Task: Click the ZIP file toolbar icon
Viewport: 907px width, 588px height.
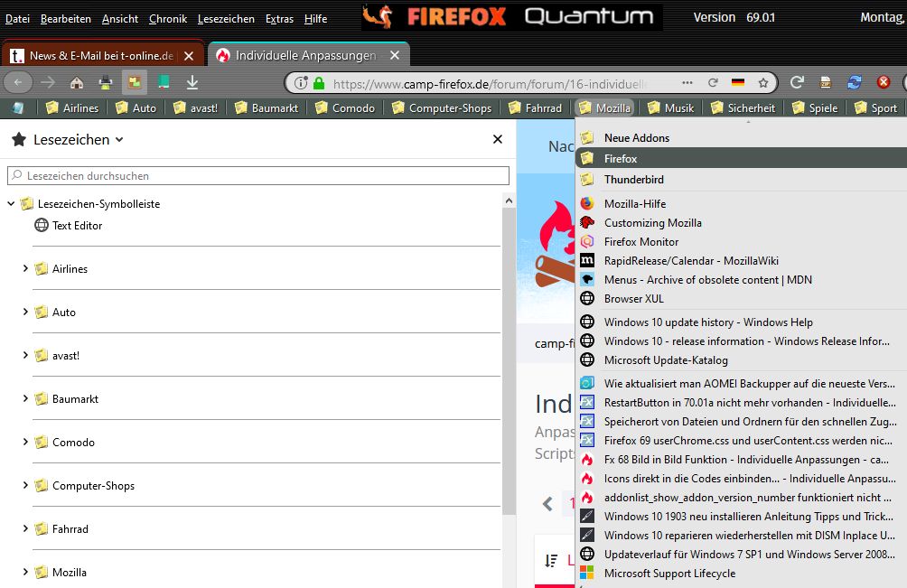Action: pyautogui.click(x=826, y=82)
